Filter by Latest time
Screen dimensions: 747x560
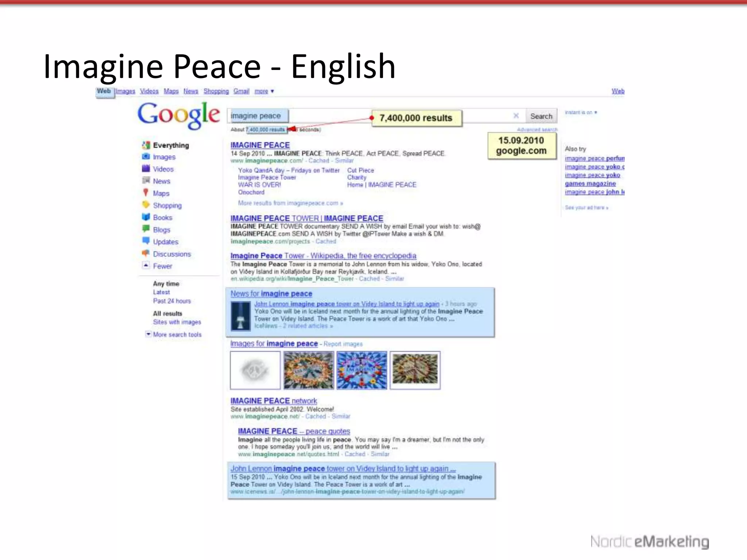161,292
